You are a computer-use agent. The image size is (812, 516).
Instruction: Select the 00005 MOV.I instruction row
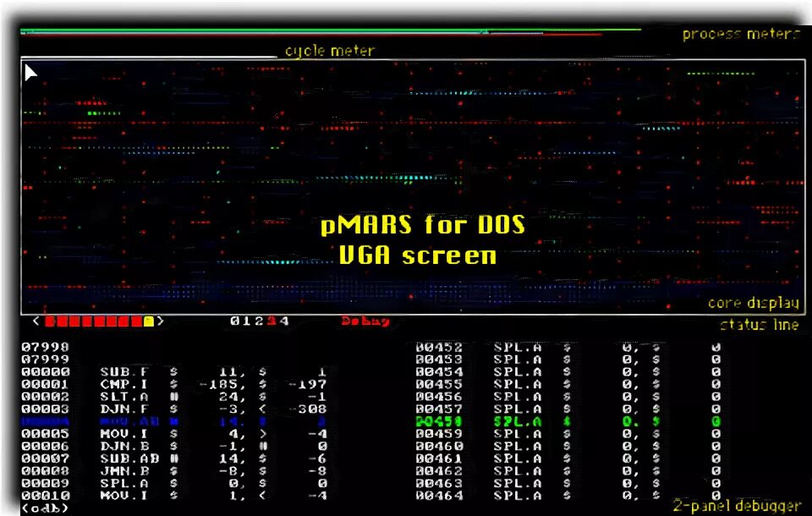click(174, 434)
